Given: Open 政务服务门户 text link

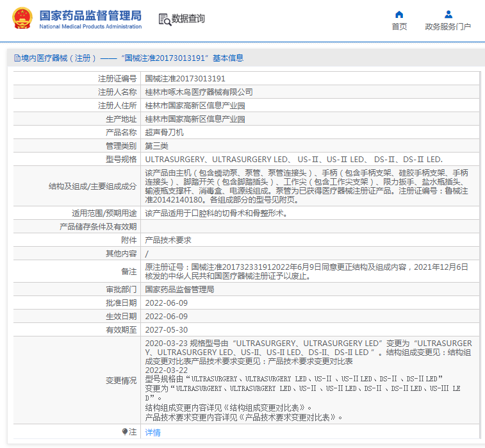Looking at the screenshot, I should point(448,27).
